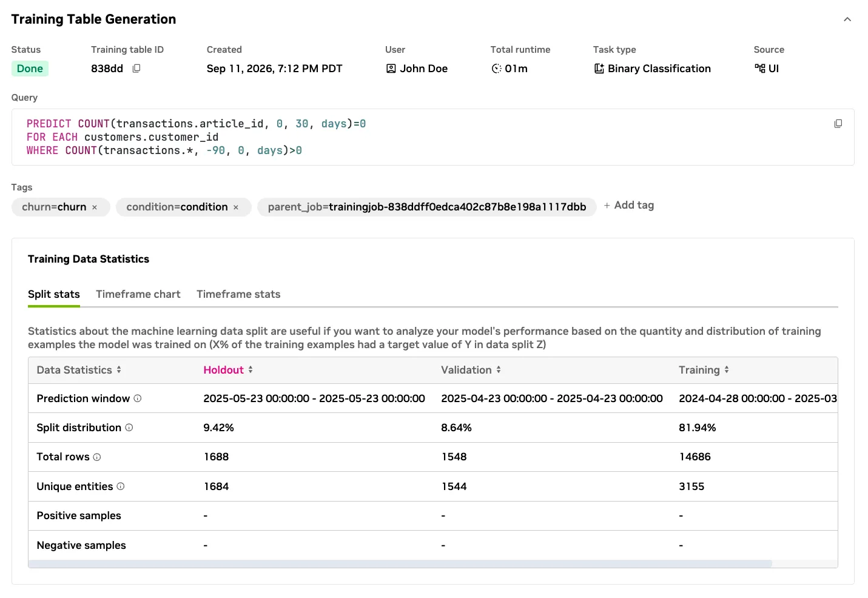868x598 pixels.
Task: Click the Training total rows 14686
Action: click(x=695, y=457)
